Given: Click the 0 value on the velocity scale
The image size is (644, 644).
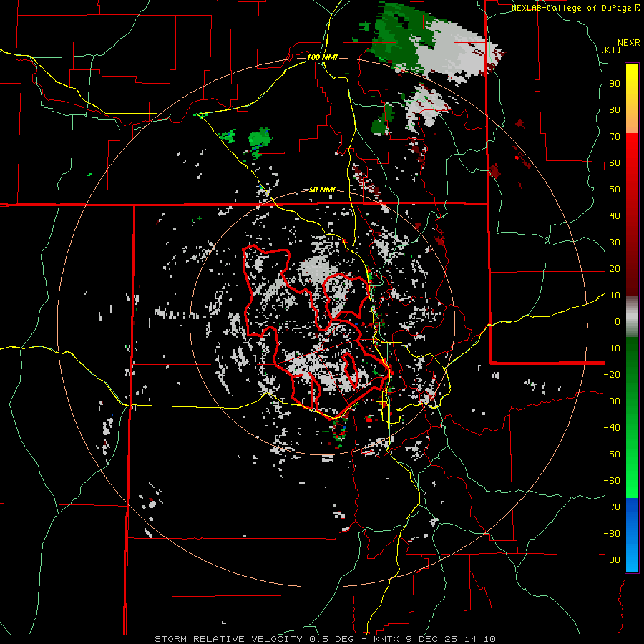Looking at the screenshot, I should [618, 322].
